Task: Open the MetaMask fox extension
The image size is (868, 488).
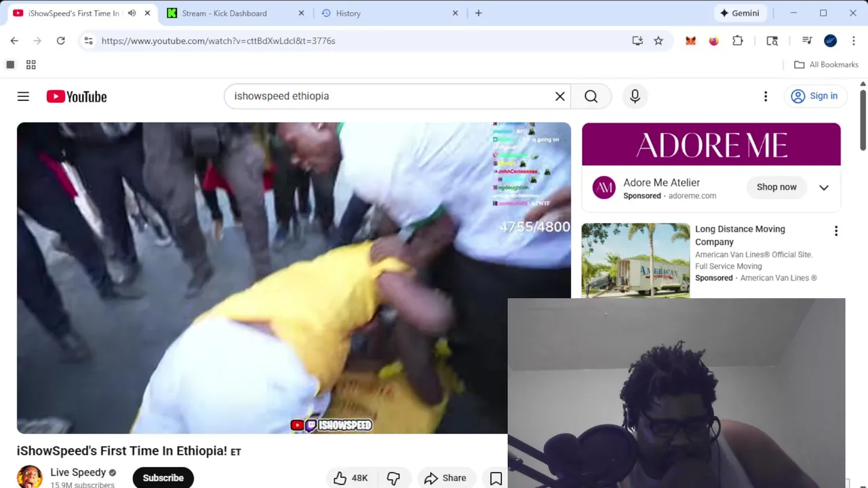Action: click(690, 41)
